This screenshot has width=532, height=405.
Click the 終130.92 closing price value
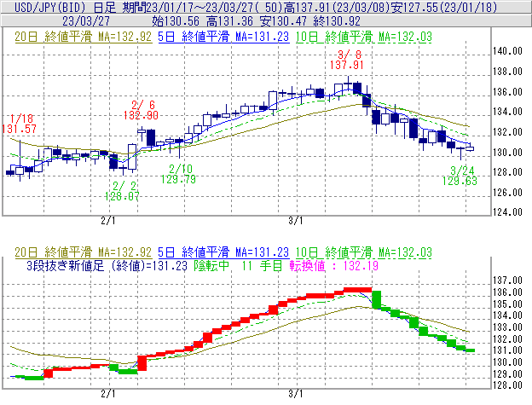point(337,21)
